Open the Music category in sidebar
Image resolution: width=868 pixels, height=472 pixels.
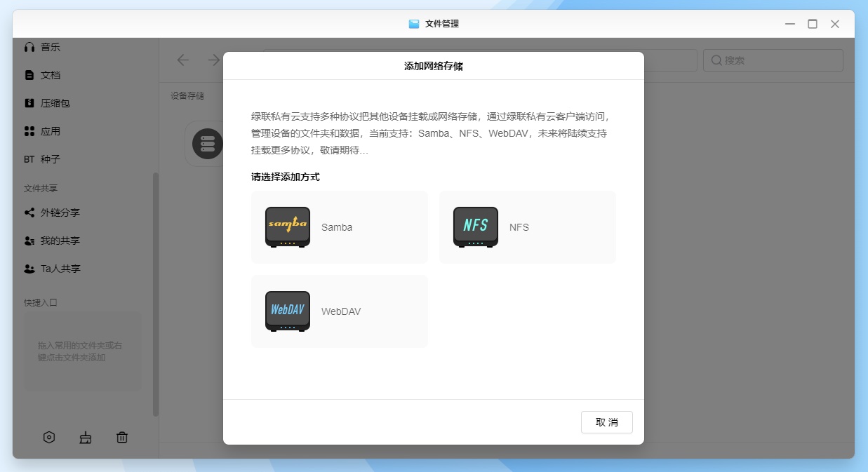tap(51, 47)
